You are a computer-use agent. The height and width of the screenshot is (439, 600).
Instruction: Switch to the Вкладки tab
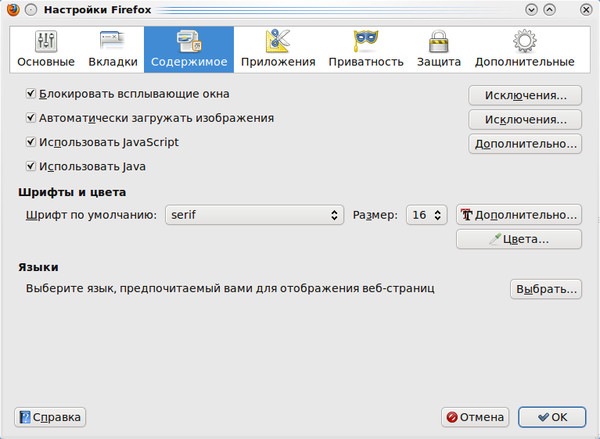(x=113, y=49)
